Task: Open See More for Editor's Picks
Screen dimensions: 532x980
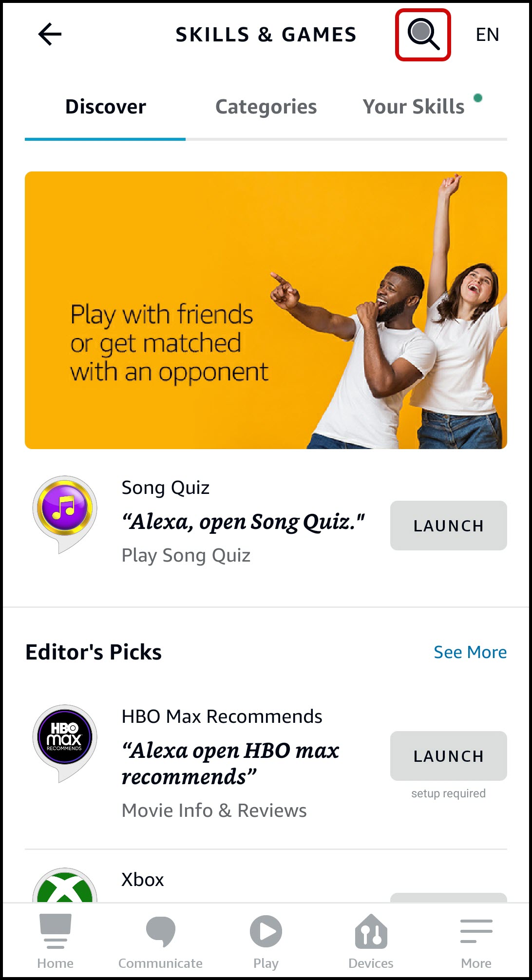Action: (x=470, y=652)
